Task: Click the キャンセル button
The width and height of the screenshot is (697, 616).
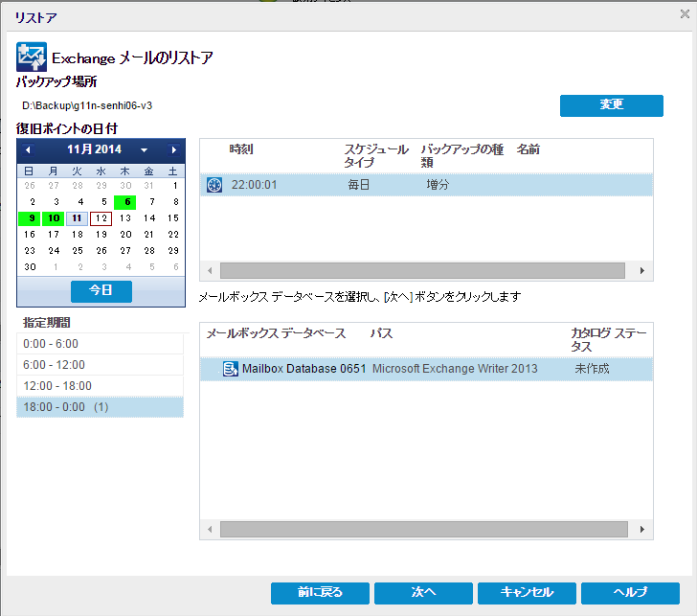Action: (x=527, y=593)
